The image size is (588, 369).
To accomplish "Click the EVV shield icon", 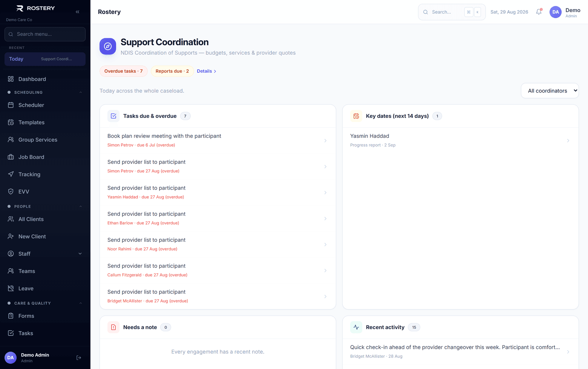I will click(x=11, y=192).
